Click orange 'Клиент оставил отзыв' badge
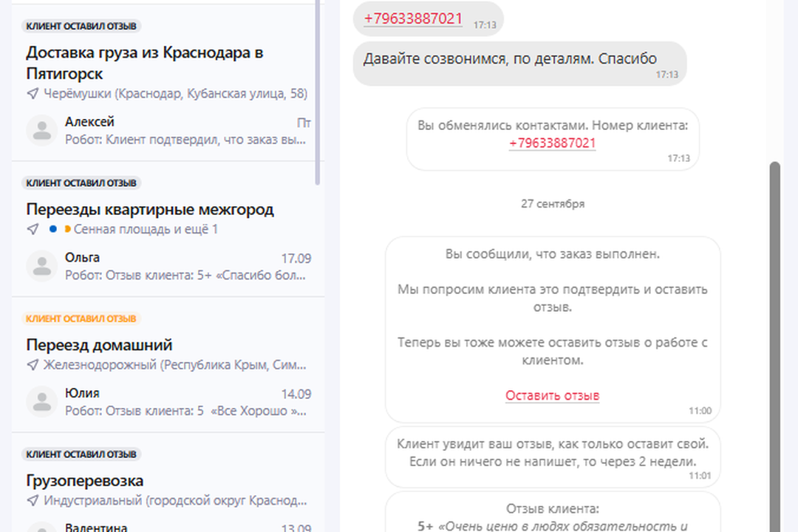 [x=81, y=318]
